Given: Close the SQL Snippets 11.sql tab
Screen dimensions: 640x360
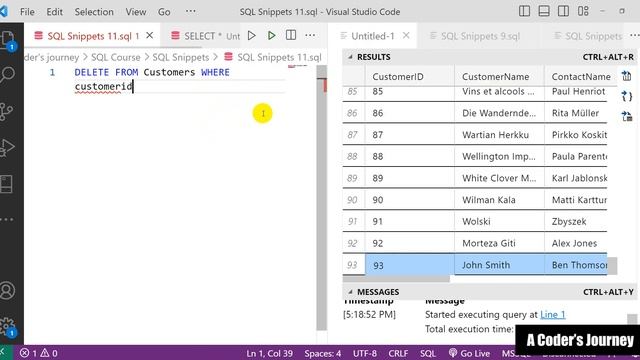Looking at the screenshot, I should point(150,36).
